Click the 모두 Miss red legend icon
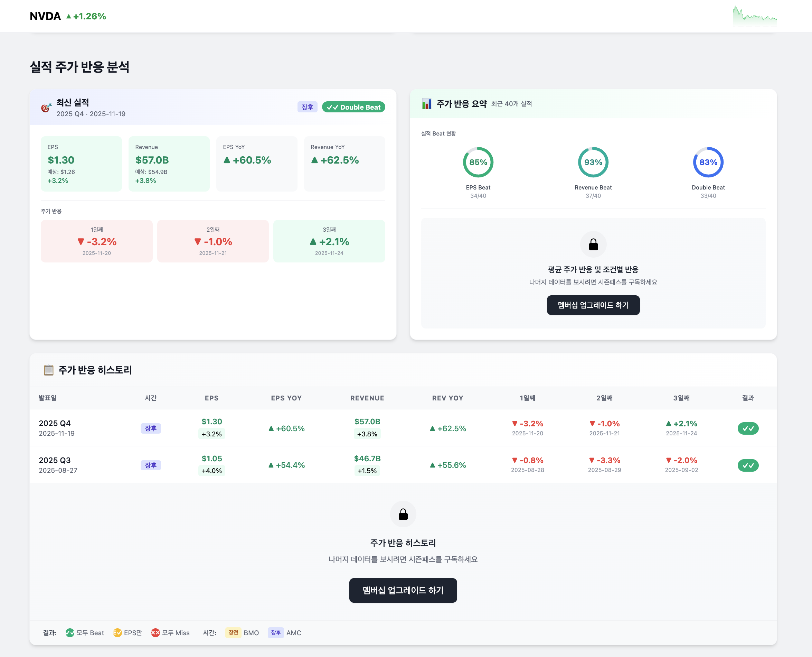Image resolution: width=812 pixels, height=657 pixels. coord(155,633)
